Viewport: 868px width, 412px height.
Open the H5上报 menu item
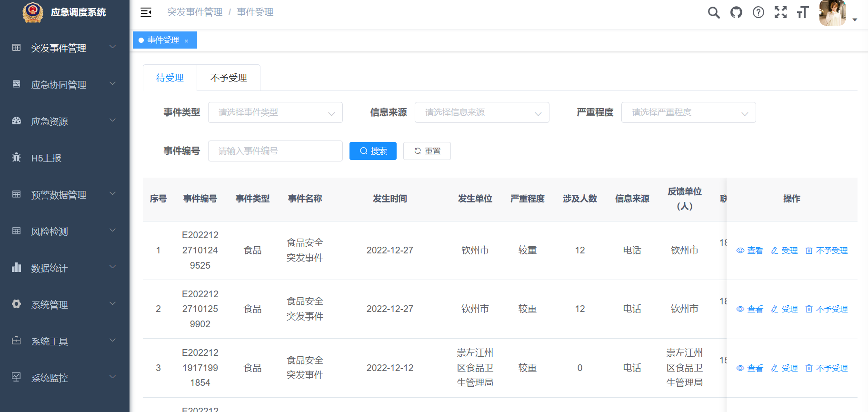click(65, 158)
